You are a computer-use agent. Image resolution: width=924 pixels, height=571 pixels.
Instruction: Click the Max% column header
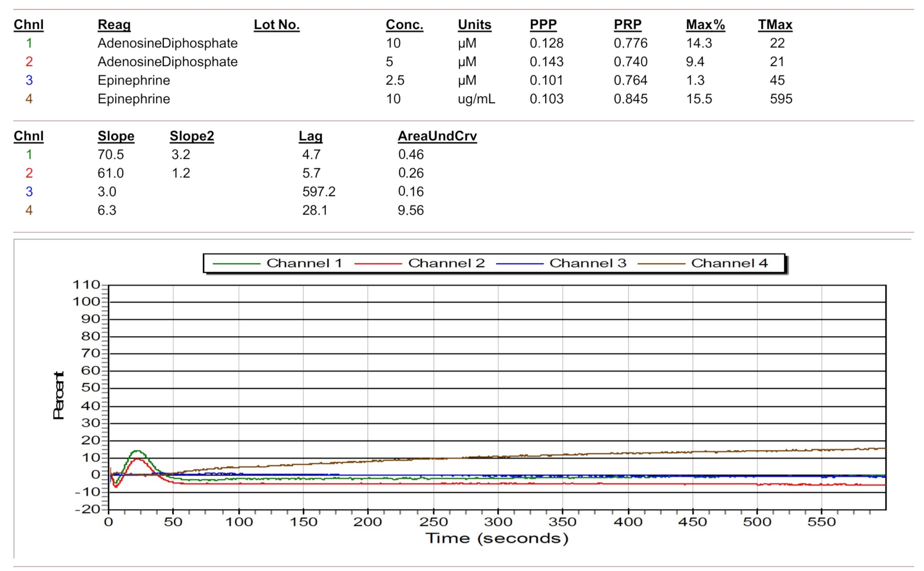(705, 25)
